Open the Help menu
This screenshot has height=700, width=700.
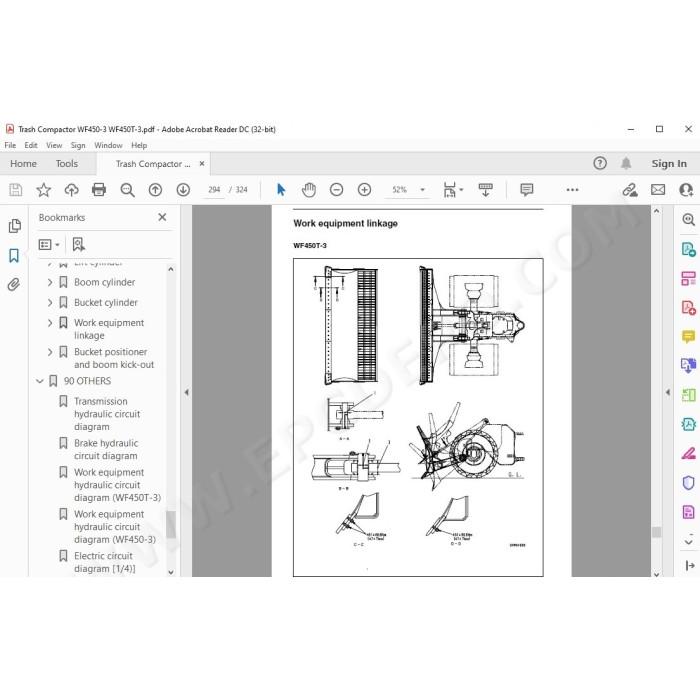click(139, 145)
